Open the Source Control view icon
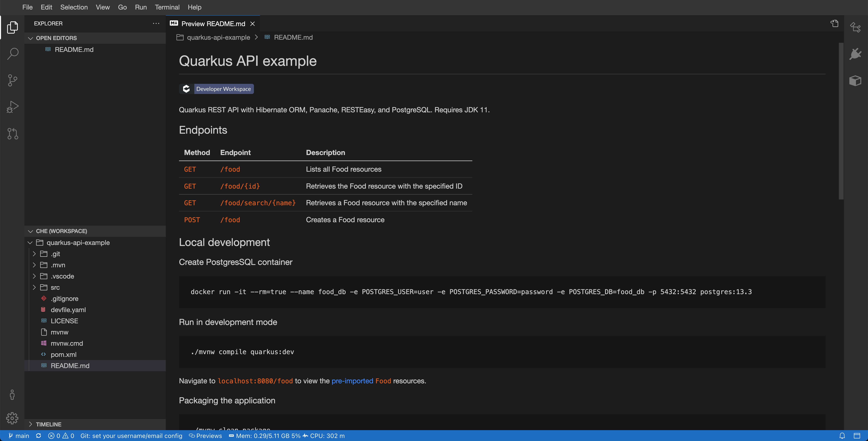The image size is (868, 441). pos(13,80)
